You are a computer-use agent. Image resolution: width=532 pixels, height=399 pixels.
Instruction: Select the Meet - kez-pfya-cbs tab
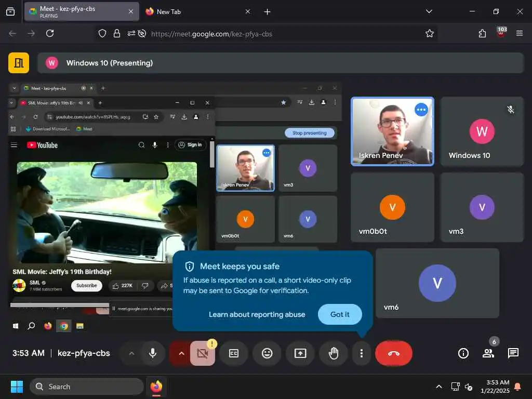[82, 11]
